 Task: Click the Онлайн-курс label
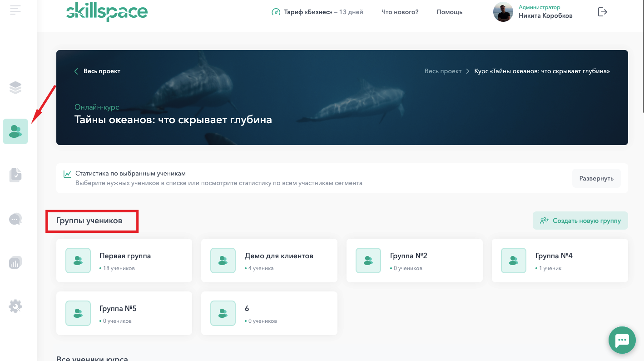[97, 107]
